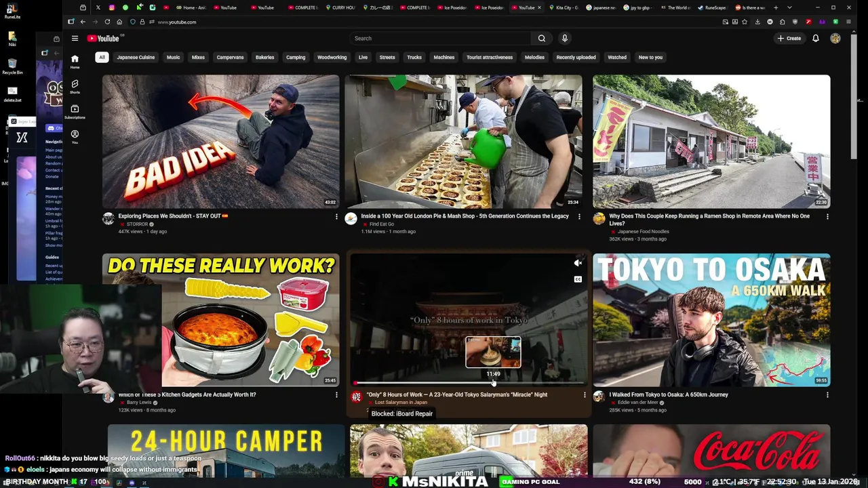Open options for London Pie & Mash video
This screenshot has height=488, width=868.
click(579, 217)
